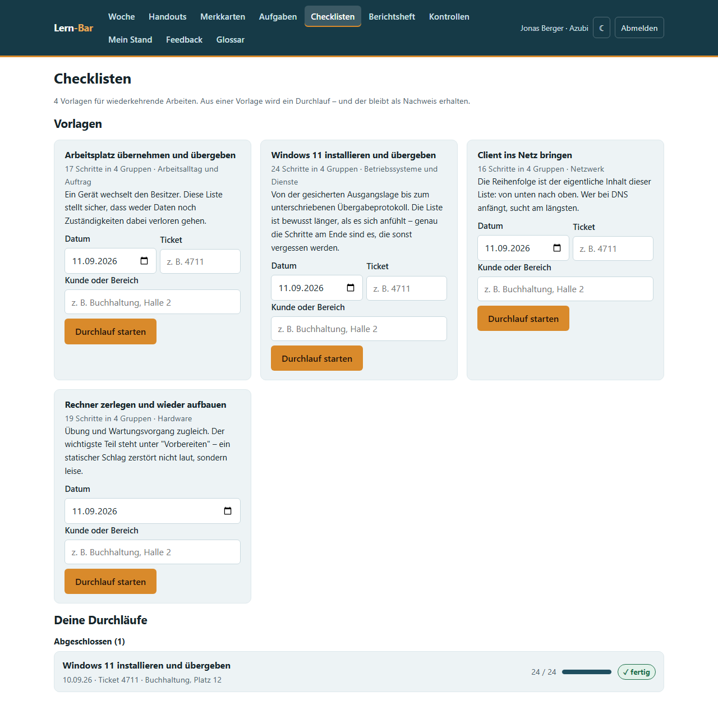Open calendar picker in Windows 11 date field
This screenshot has width=718, height=728.
click(x=351, y=288)
